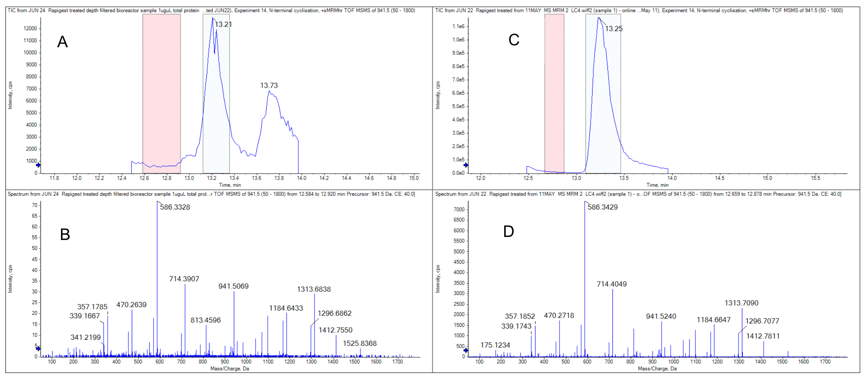Click the JUN 22 TIC pane title

point(639,10)
